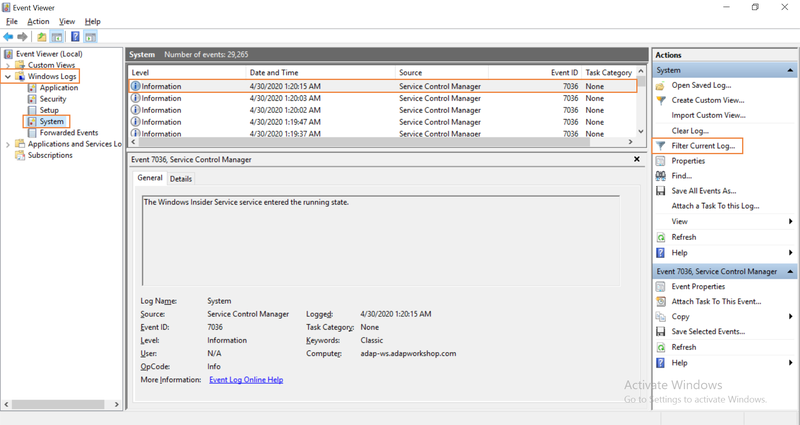Click the Attach Task To This Event icon

click(661, 302)
